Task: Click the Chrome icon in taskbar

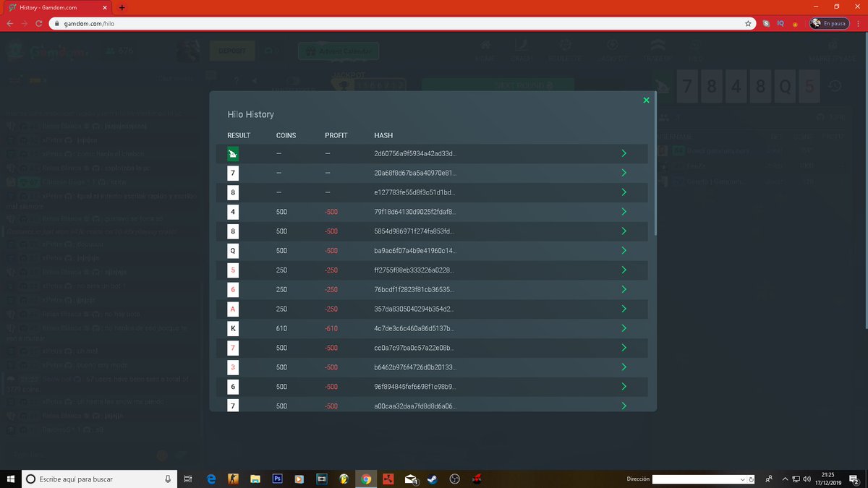Action: 366,479
